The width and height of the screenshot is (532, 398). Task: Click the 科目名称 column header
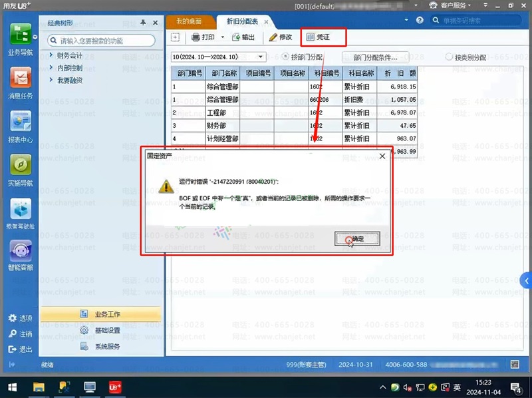pyautogui.click(x=360, y=73)
